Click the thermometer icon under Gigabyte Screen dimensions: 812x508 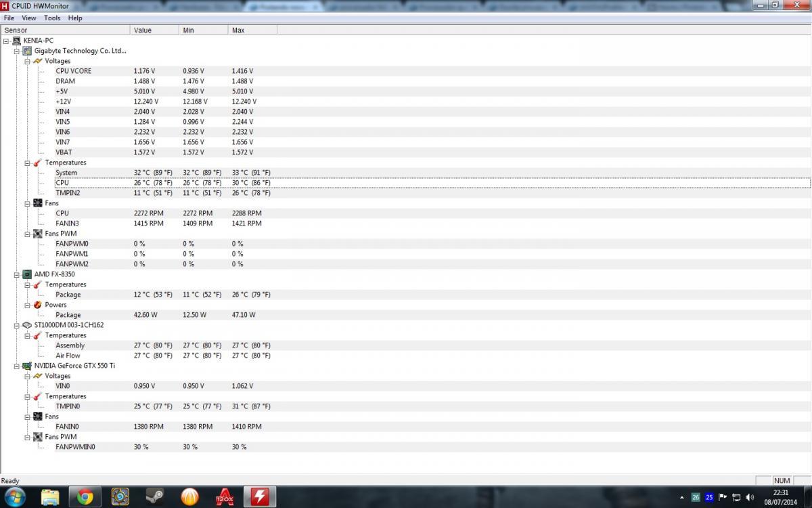coord(38,163)
